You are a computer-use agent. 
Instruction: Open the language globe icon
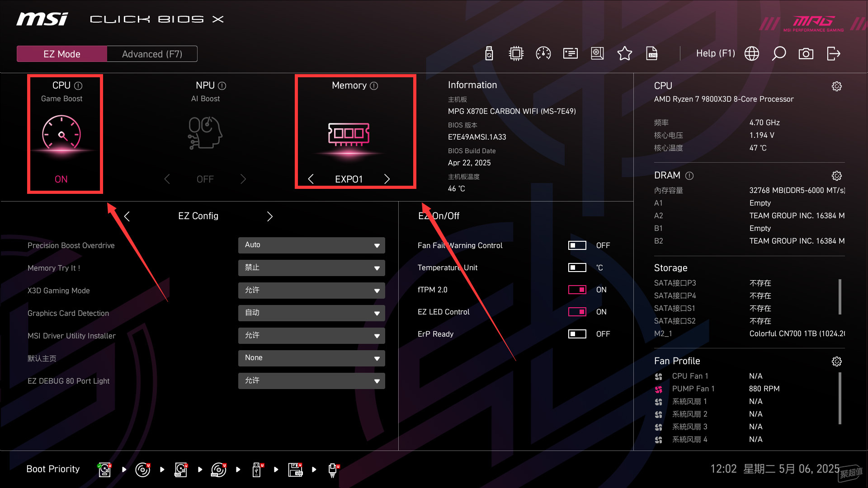click(752, 53)
